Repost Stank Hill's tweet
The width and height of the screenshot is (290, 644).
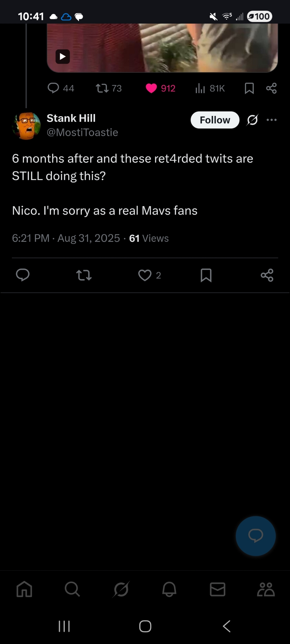84,275
